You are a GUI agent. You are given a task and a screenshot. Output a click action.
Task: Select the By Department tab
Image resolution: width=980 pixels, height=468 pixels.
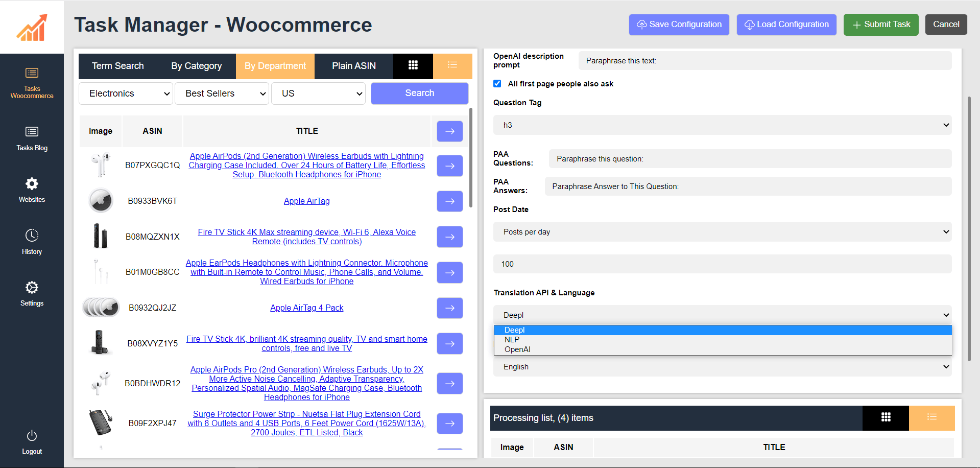(275, 66)
